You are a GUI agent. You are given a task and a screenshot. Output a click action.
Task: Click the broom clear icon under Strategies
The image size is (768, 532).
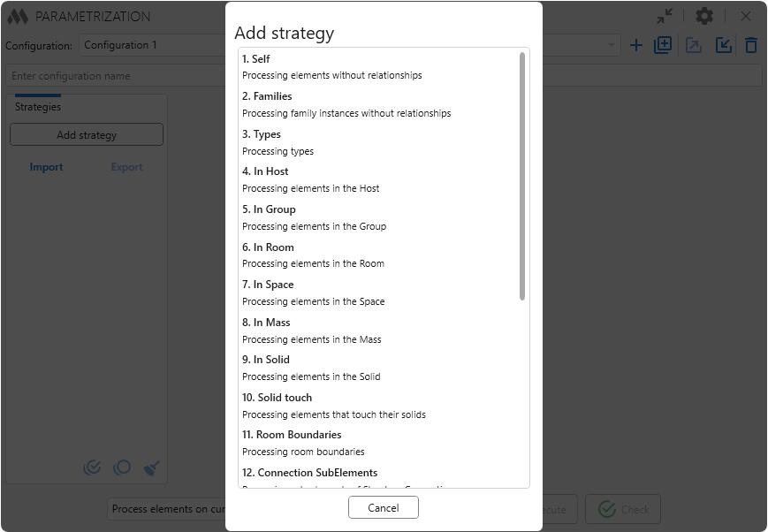[152, 467]
